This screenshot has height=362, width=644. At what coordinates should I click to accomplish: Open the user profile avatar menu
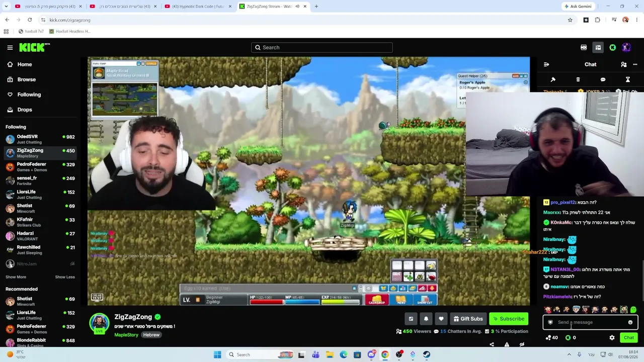(x=626, y=48)
